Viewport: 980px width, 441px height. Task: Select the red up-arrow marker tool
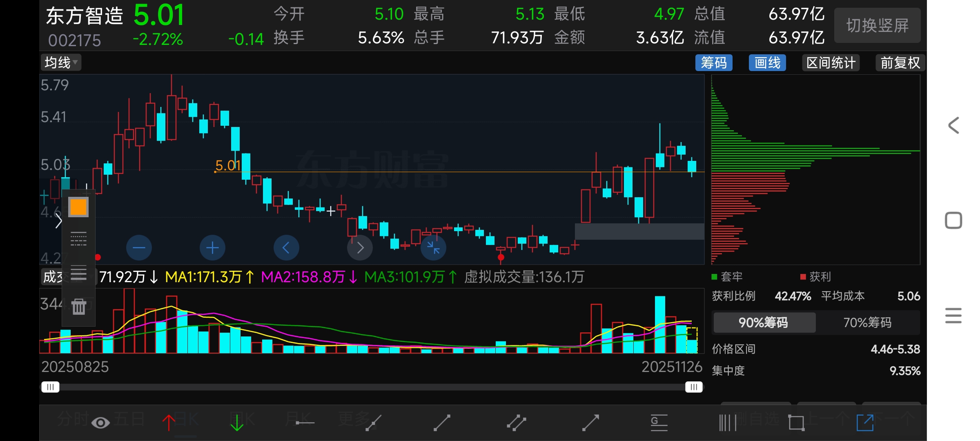[169, 423]
